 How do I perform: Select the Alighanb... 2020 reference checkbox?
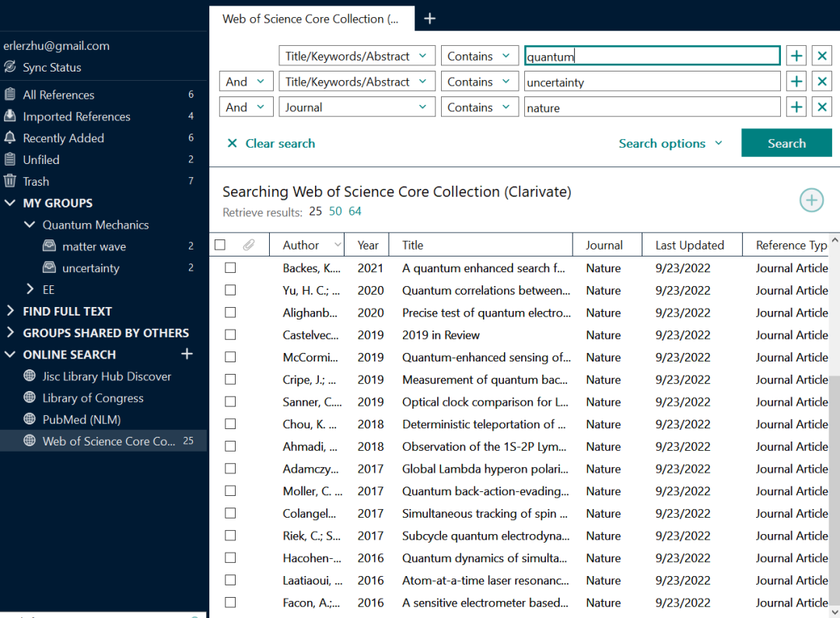[230, 312]
